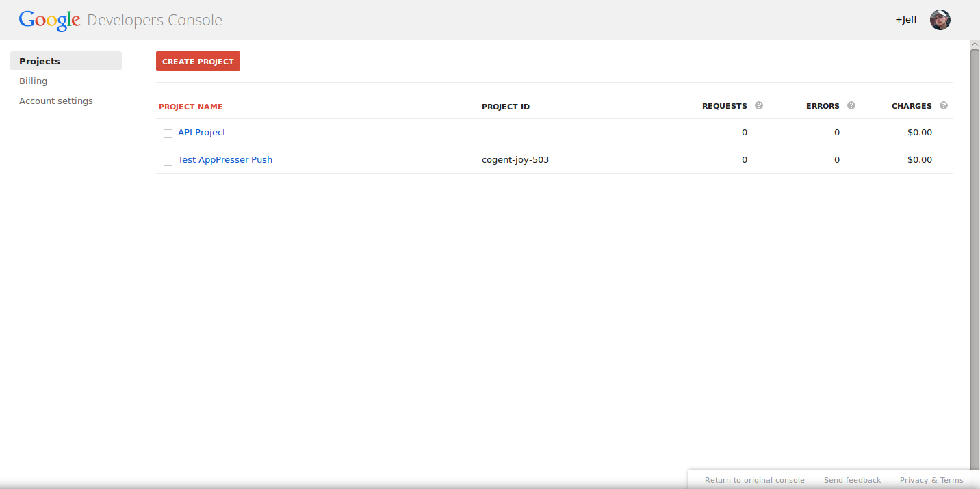
Task: Click the scrollbar up arrow
Action: coord(975,44)
